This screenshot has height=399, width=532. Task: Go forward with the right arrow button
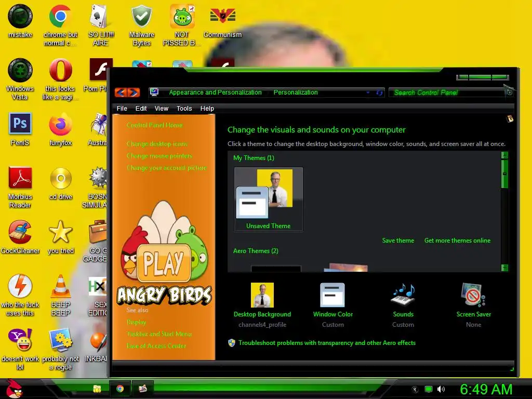coord(134,92)
